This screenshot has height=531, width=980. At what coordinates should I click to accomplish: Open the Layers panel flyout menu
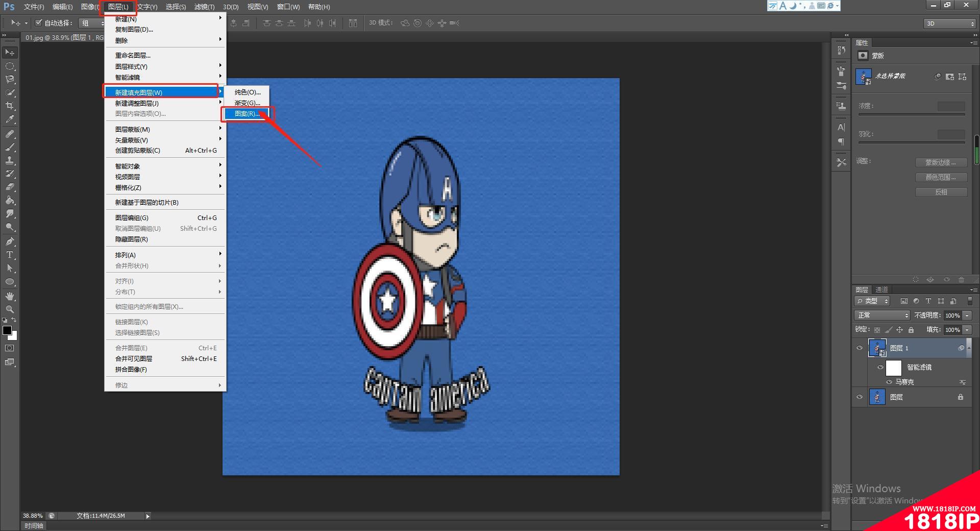pyautogui.click(x=974, y=289)
